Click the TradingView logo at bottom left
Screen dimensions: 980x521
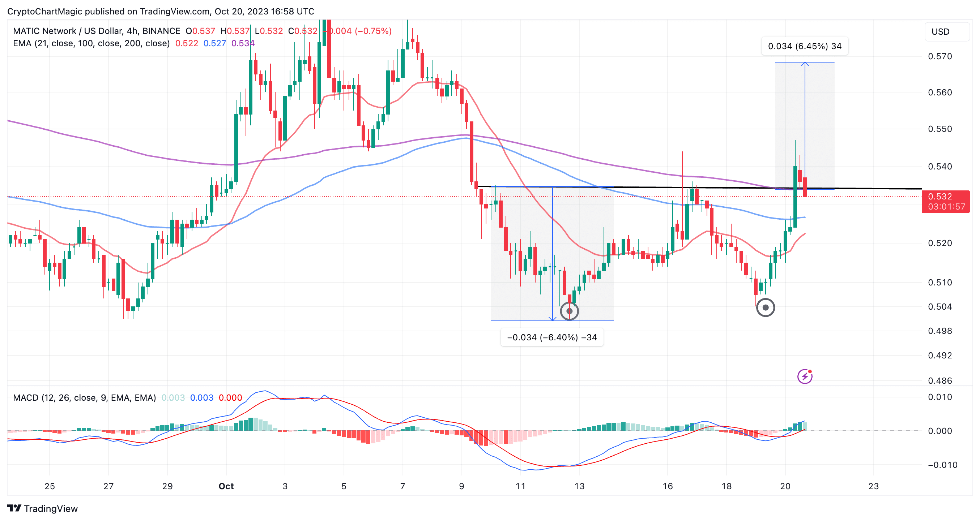point(42,508)
